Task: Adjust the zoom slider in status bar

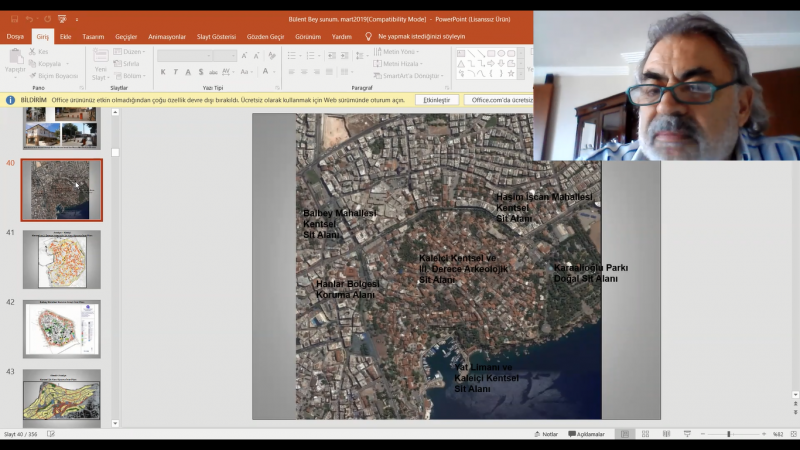Action: pyautogui.click(x=728, y=434)
